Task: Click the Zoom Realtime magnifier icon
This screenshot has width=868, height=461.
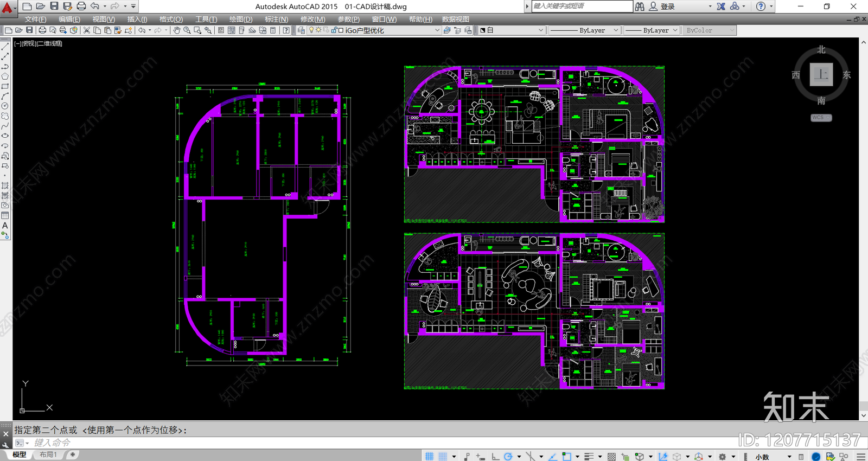Action: tap(187, 30)
